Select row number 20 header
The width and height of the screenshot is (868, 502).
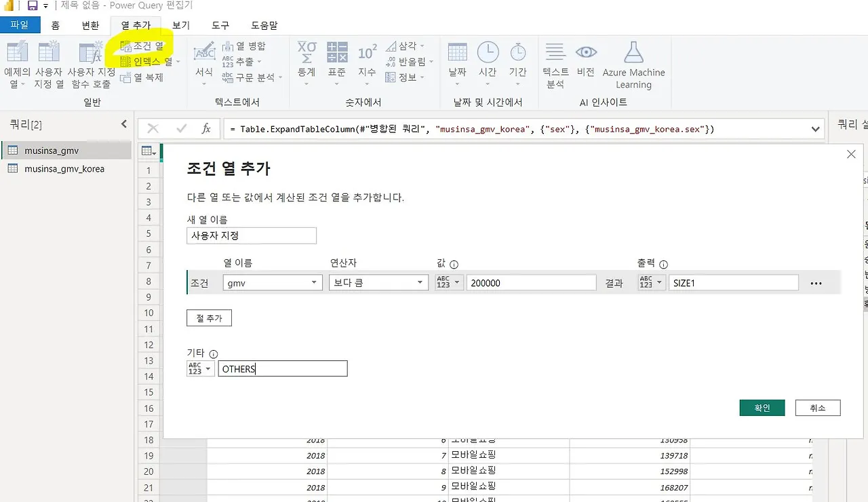point(149,471)
